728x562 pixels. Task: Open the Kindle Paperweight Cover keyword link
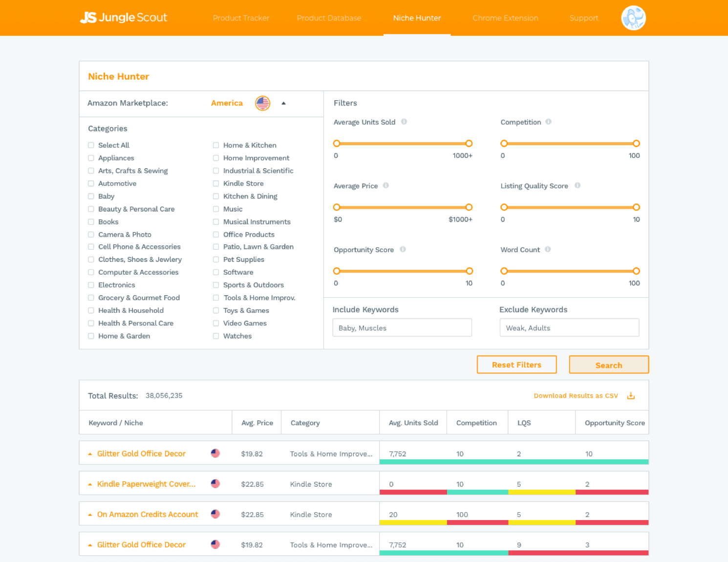tap(146, 484)
